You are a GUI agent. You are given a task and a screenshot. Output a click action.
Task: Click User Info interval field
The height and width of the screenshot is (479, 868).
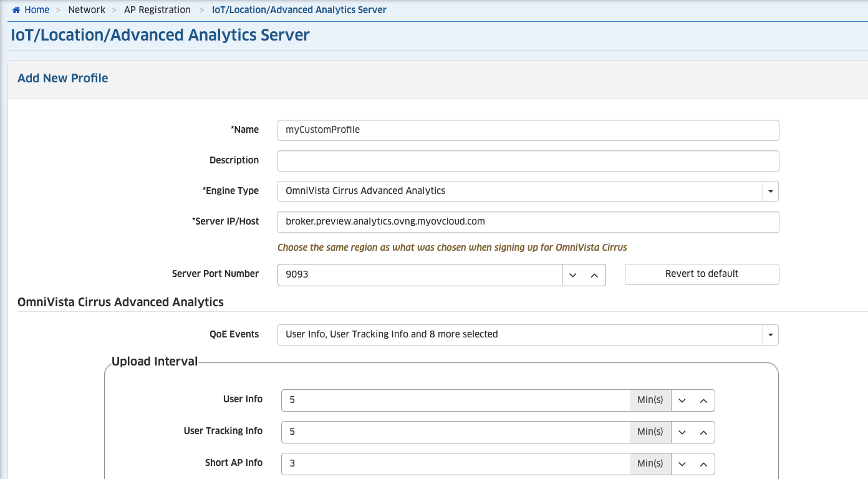click(456, 400)
